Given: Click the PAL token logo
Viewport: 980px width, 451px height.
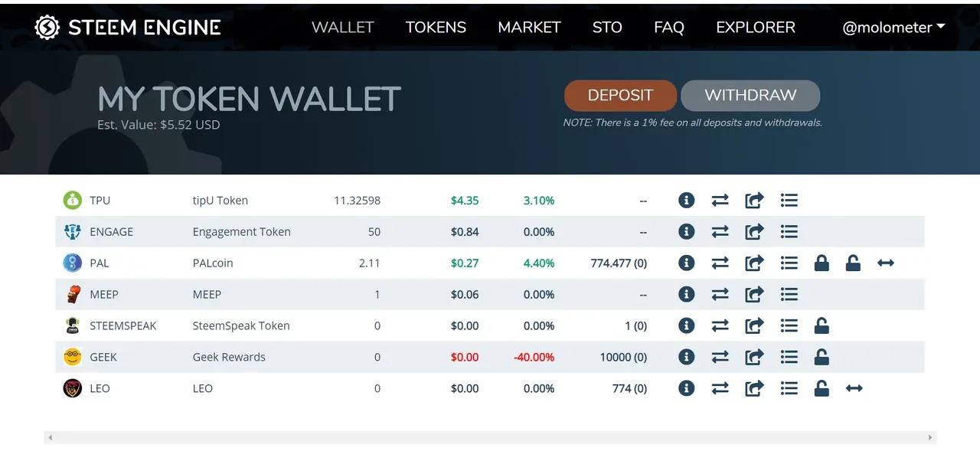Looking at the screenshot, I should tap(72, 263).
